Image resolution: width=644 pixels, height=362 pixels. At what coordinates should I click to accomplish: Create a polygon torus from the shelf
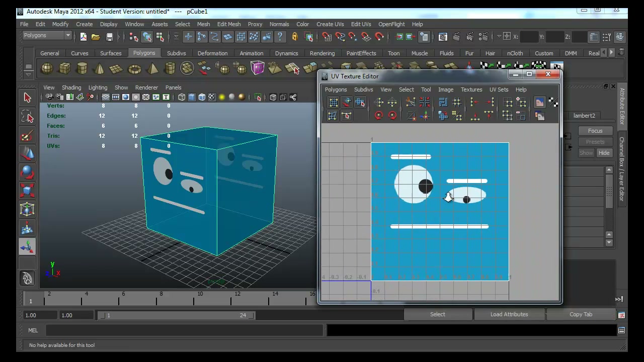pos(134,68)
